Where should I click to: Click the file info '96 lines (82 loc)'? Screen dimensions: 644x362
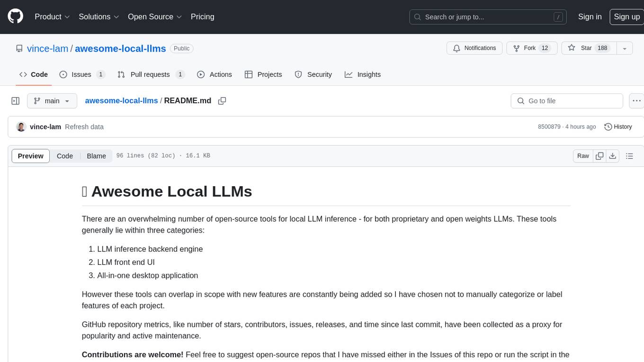click(146, 156)
